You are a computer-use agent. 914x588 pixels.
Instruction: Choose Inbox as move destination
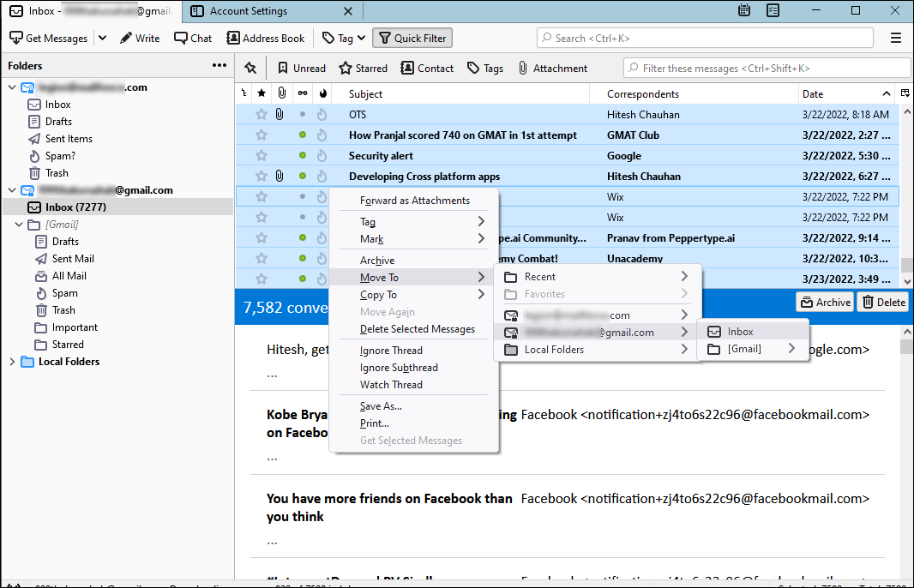click(x=752, y=331)
